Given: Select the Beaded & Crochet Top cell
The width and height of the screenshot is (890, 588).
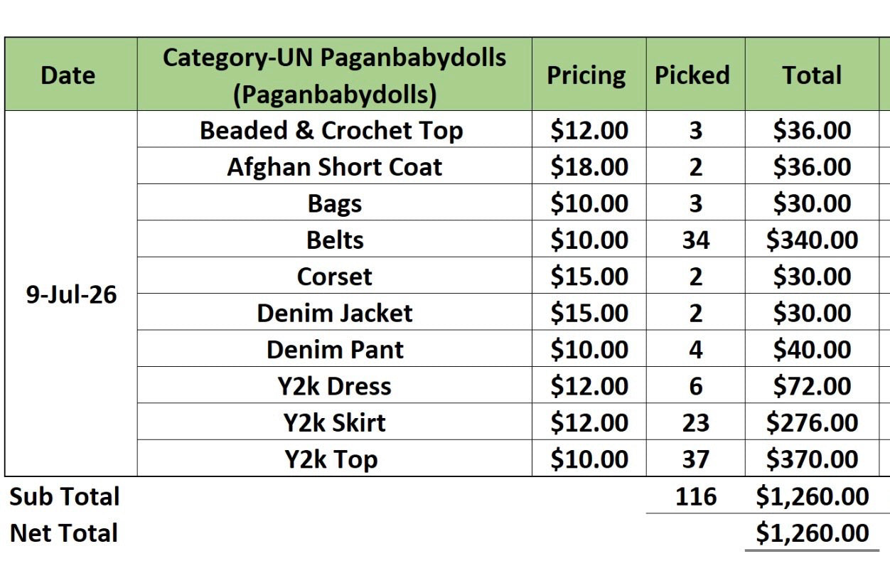Looking at the screenshot, I should [x=334, y=129].
